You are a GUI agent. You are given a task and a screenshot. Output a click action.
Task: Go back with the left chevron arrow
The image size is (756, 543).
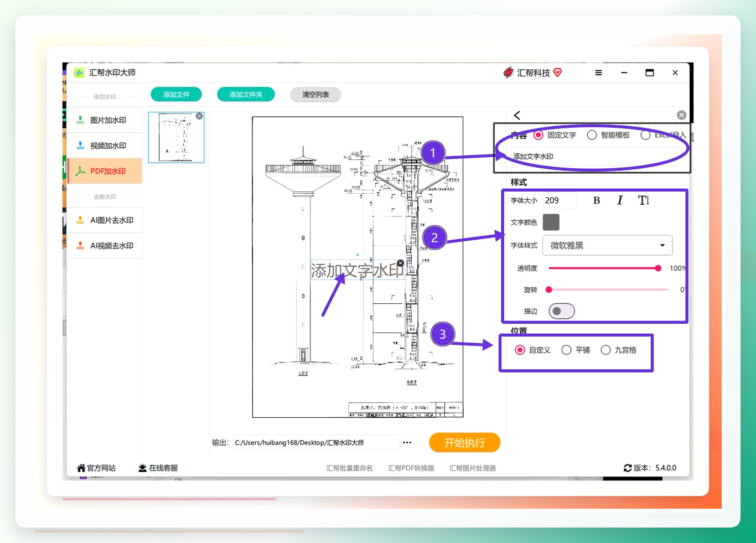pyautogui.click(x=517, y=115)
